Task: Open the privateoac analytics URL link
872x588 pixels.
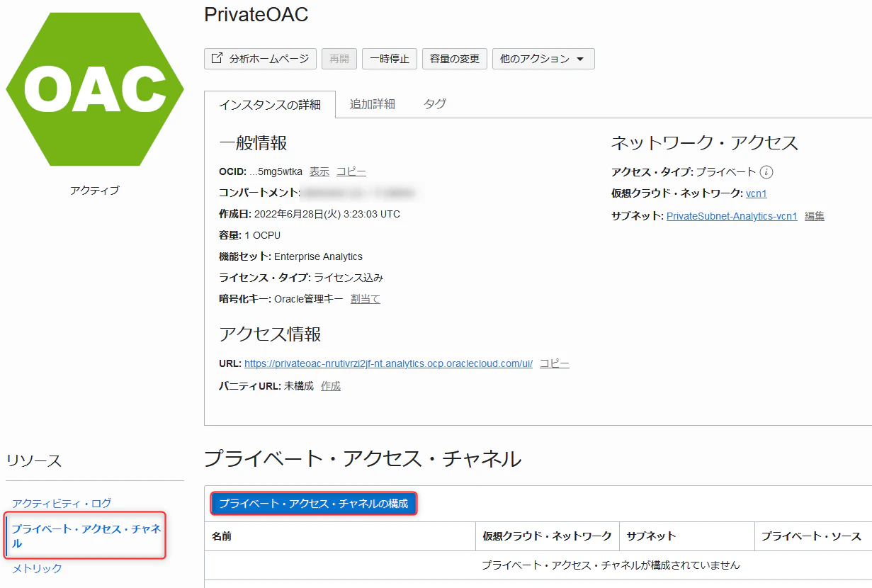Action: (388, 363)
